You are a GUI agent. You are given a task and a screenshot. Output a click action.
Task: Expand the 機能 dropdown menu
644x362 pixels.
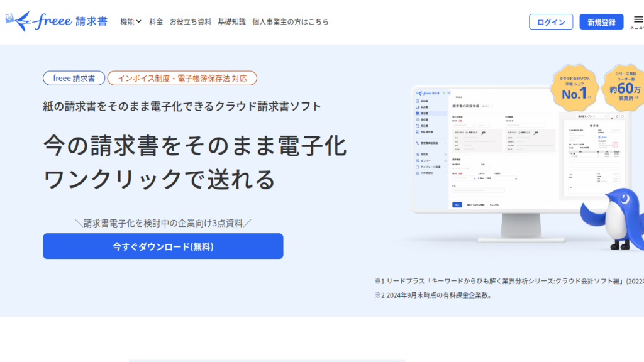[131, 22]
